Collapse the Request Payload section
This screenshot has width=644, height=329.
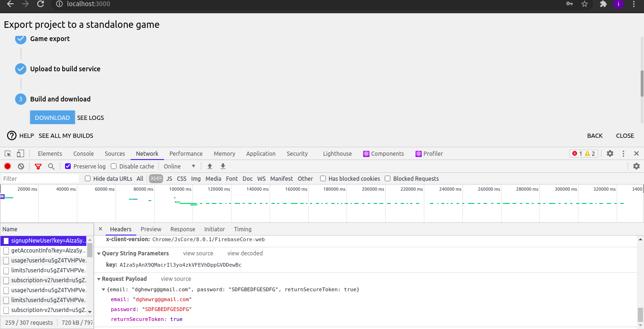point(98,278)
